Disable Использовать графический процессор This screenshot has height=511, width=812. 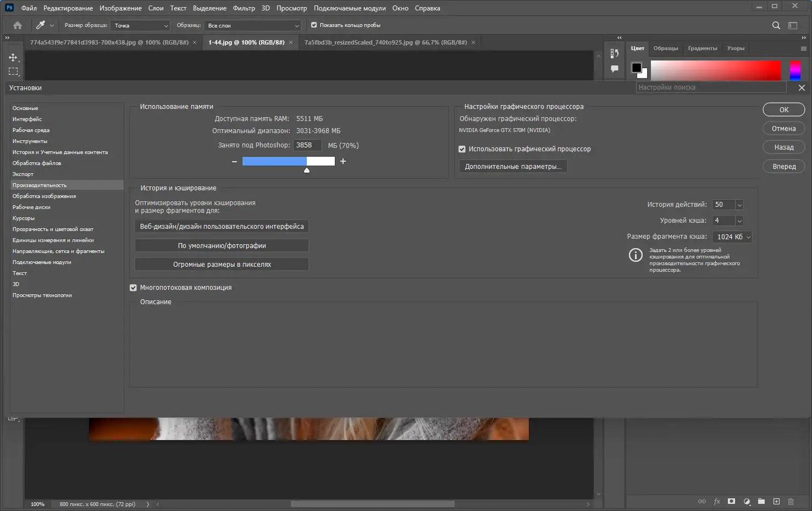[462, 149]
